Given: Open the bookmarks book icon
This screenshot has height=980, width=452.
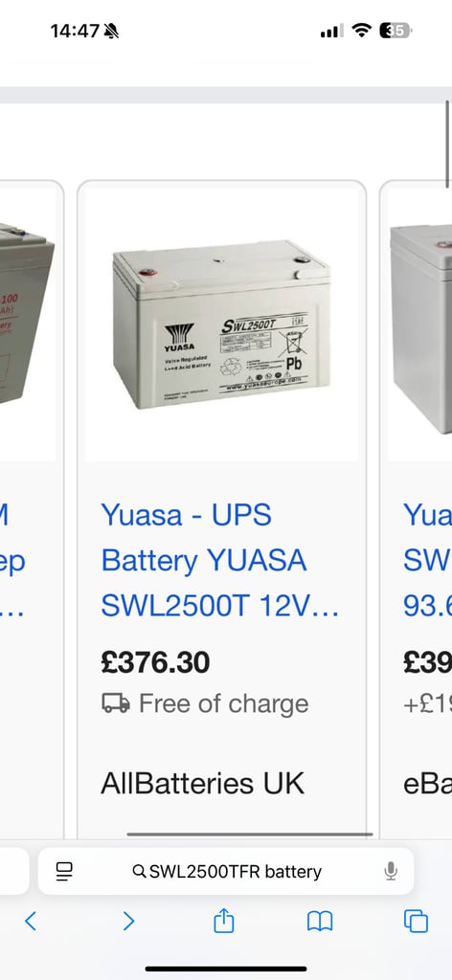Looking at the screenshot, I should 320,922.
